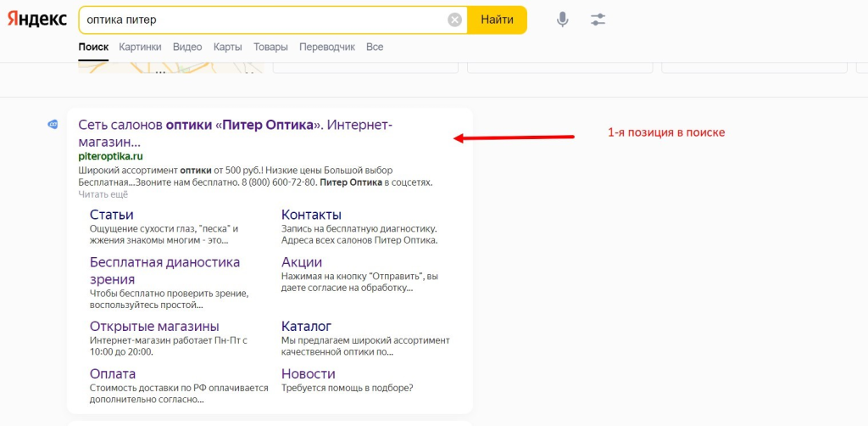The height and width of the screenshot is (426, 868).
Task: Clear the search query with X icon
Action: pos(454,20)
